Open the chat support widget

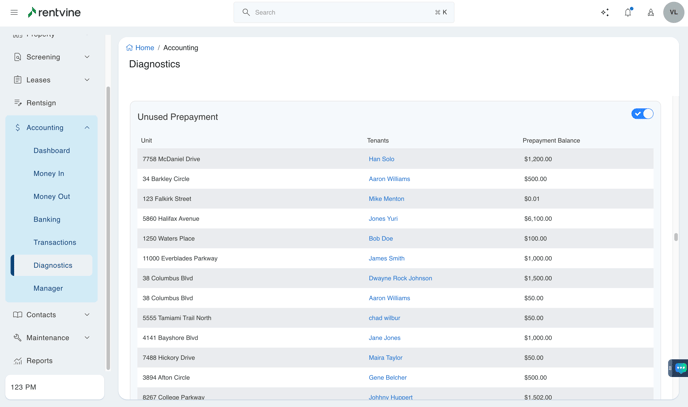tap(680, 368)
